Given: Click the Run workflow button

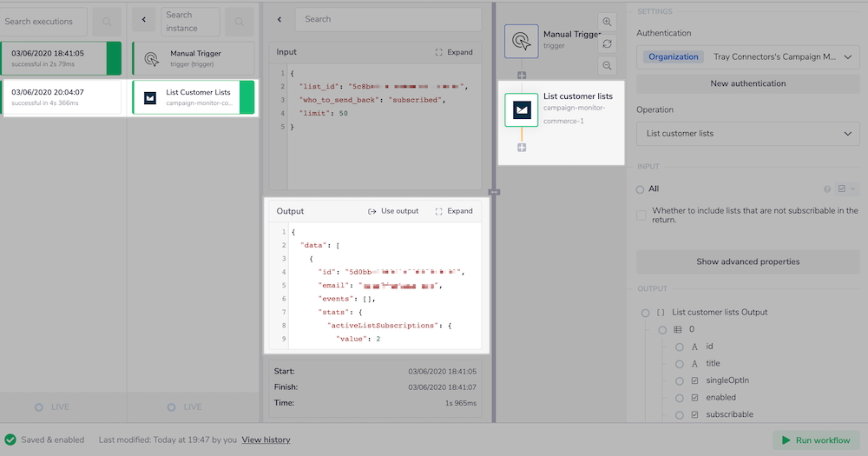Looking at the screenshot, I should point(815,440).
